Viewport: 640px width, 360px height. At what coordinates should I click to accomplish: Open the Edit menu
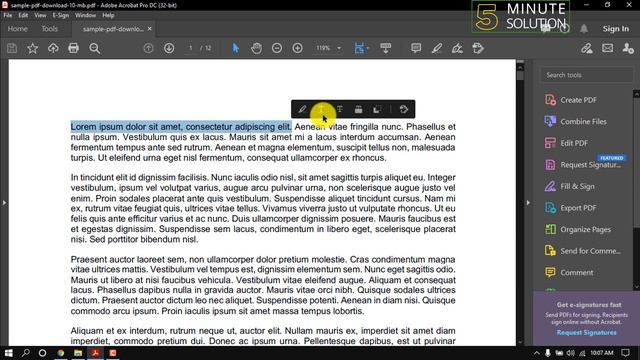[23, 15]
